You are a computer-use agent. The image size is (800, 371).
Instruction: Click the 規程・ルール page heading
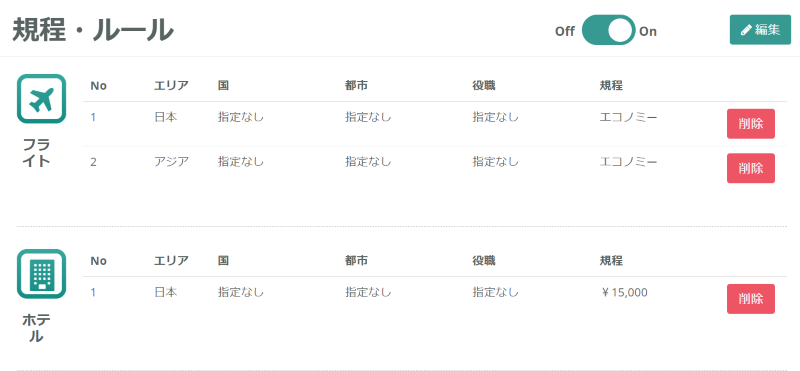93,30
